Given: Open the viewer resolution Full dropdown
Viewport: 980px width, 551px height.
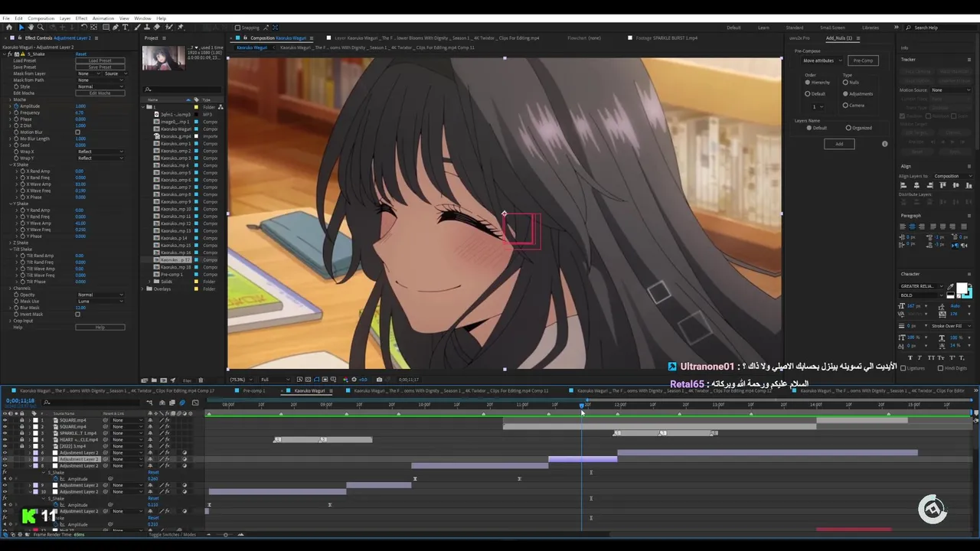Looking at the screenshot, I should click(275, 380).
